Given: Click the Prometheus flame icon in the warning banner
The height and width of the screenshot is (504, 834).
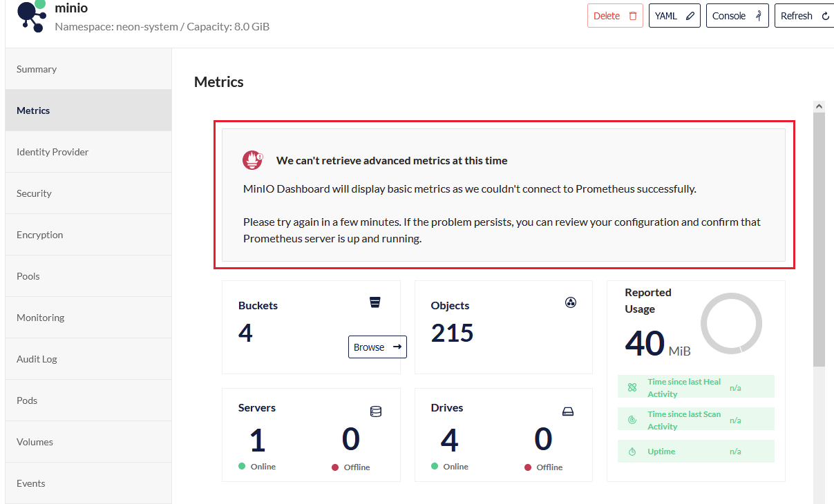Looking at the screenshot, I should (x=252, y=159).
